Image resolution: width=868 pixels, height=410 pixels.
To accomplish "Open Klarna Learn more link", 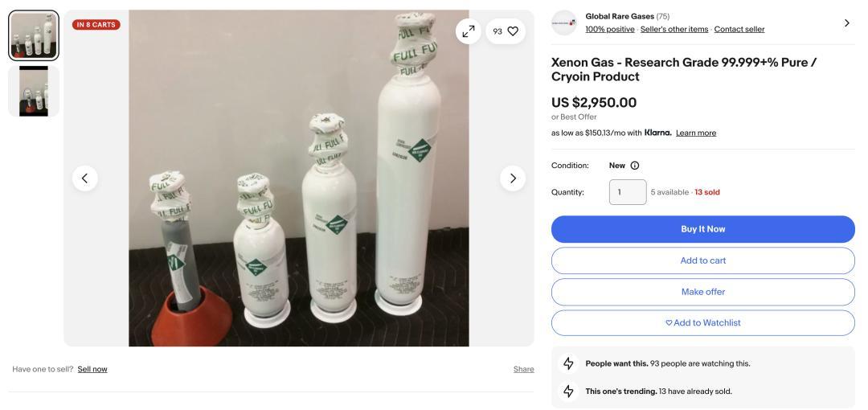I will click(x=696, y=133).
